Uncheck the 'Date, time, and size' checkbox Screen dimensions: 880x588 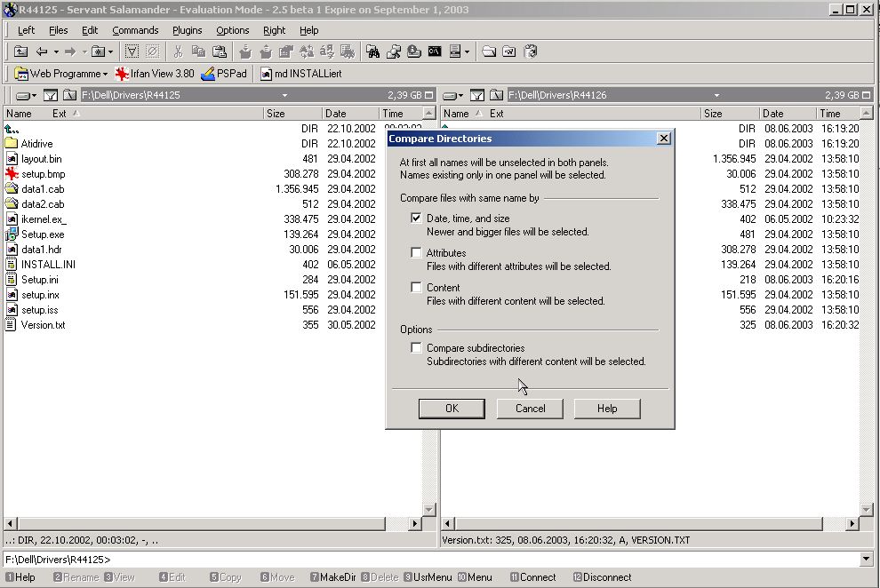[x=416, y=218]
